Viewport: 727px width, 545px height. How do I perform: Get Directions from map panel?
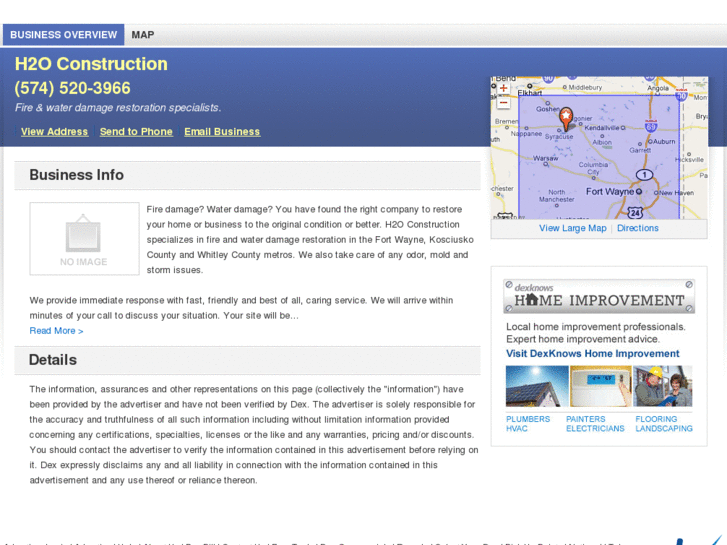tap(638, 228)
